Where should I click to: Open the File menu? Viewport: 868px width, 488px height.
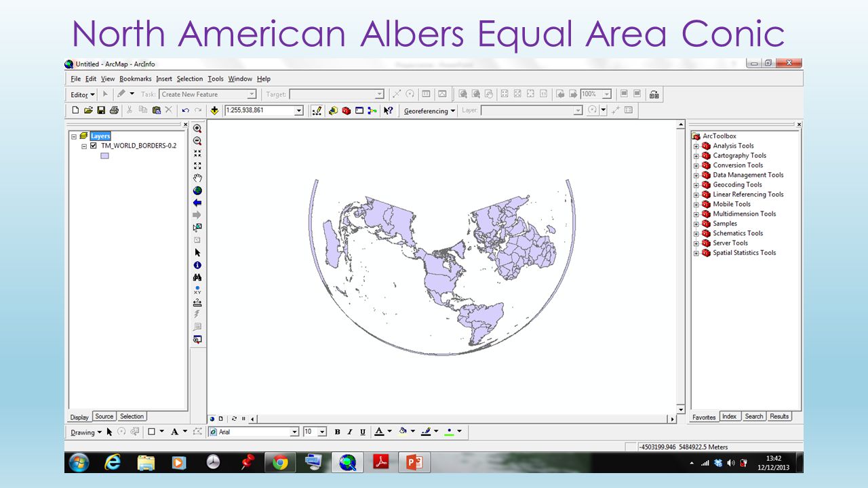tap(76, 79)
